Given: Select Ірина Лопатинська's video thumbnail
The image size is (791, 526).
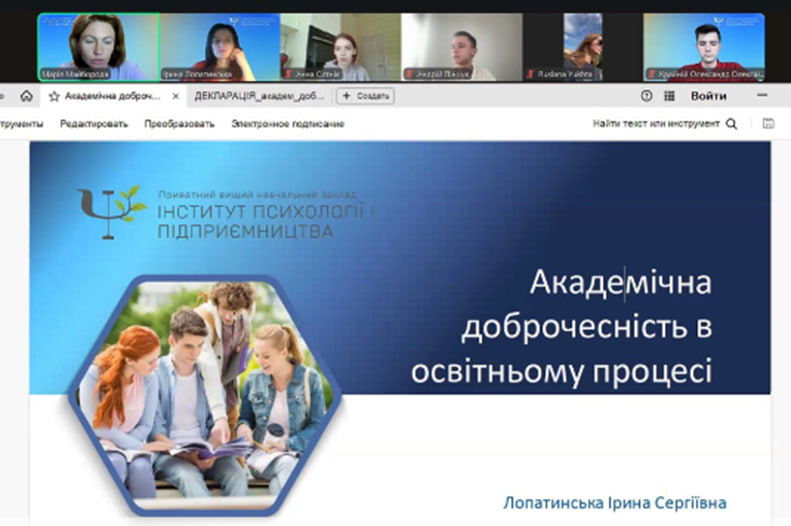Looking at the screenshot, I should tap(219, 46).
